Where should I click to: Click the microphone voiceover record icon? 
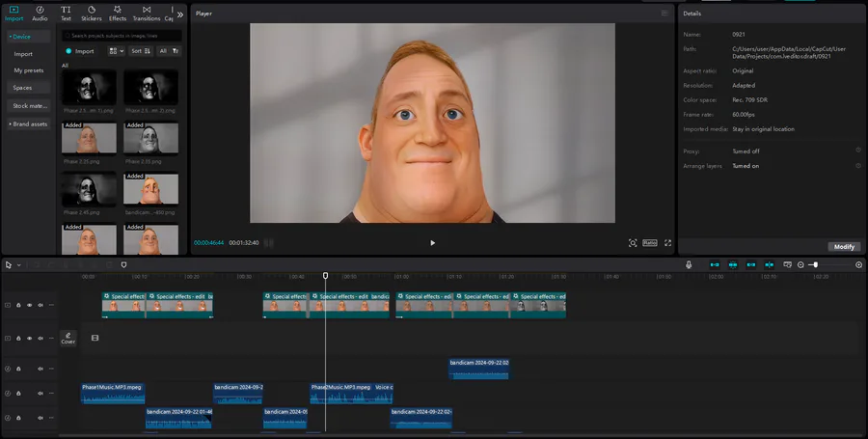point(689,265)
